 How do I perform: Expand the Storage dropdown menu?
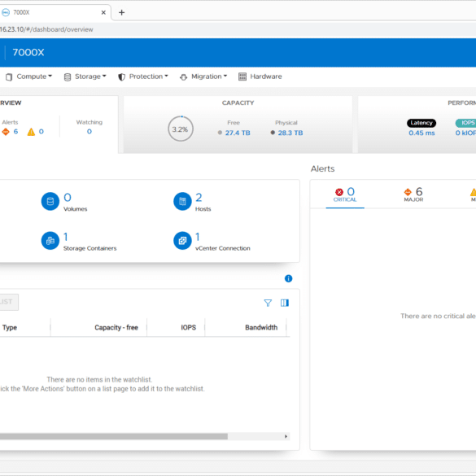(x=85, y=76)
